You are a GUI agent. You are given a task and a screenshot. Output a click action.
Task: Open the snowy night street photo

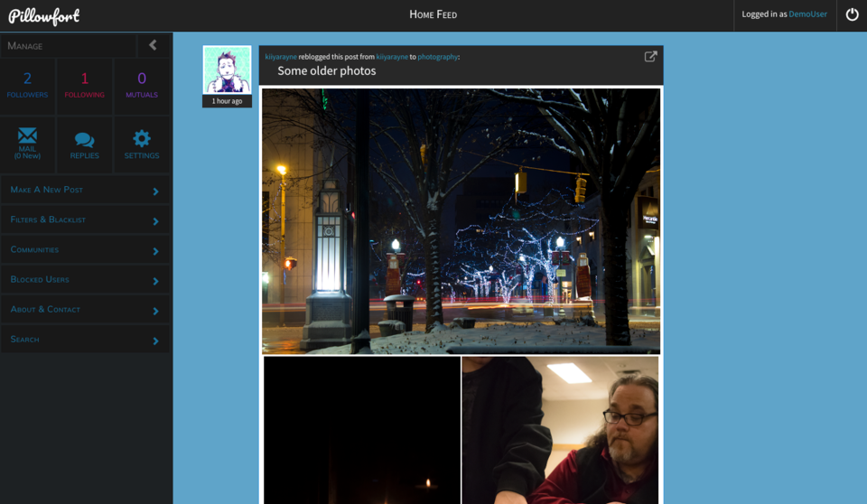[461, 220]
